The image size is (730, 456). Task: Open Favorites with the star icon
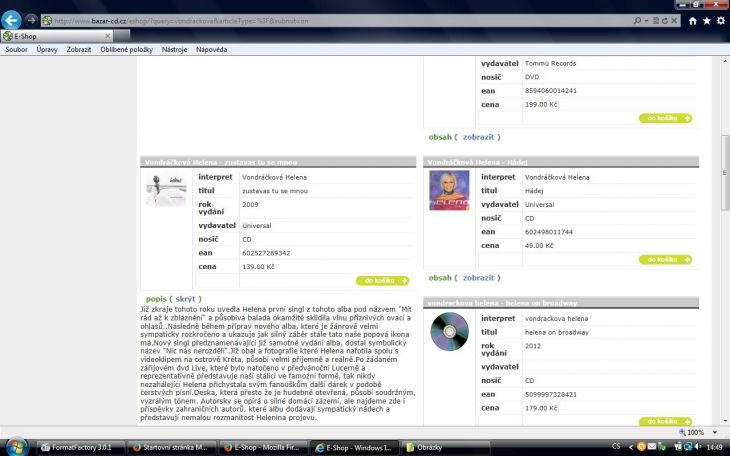(707, 20)
